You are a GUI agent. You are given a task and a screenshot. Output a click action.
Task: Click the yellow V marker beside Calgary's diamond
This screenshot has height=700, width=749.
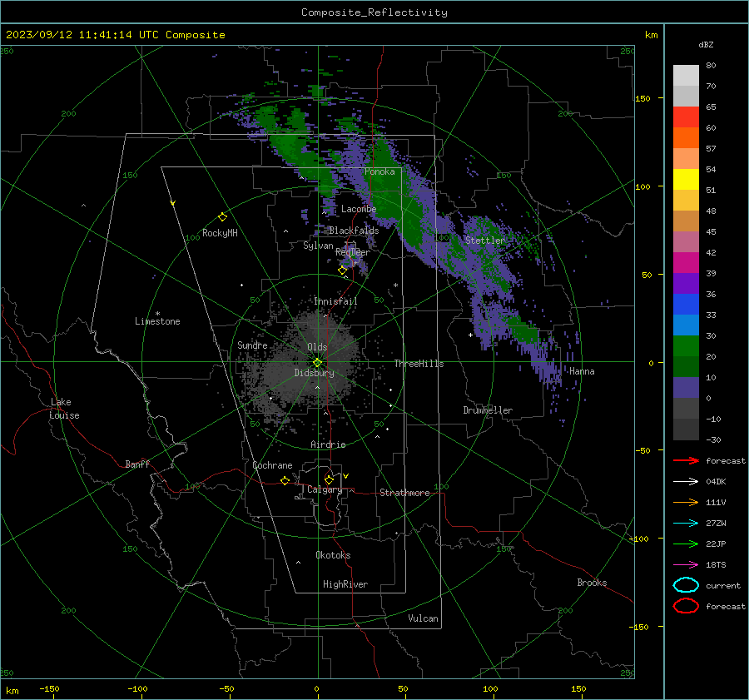(346, 476)
